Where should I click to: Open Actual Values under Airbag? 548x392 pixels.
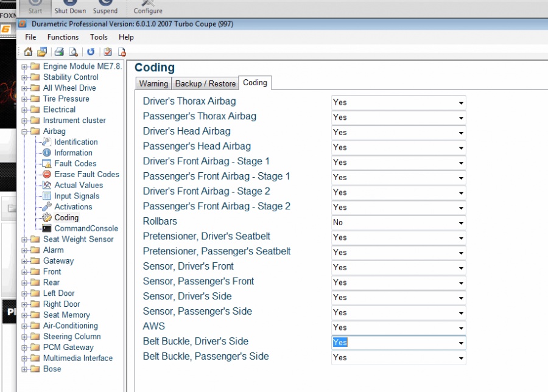click(x=79, y=185)
